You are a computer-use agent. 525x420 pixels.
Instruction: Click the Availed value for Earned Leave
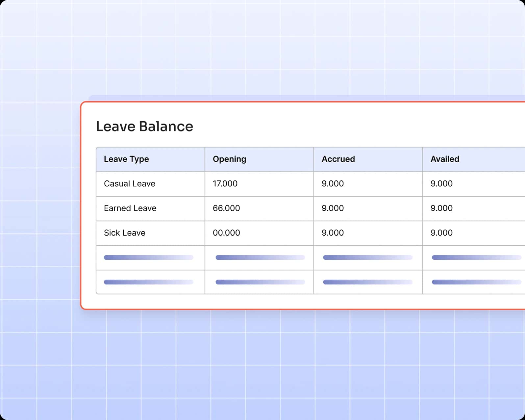tap(441, 208)
